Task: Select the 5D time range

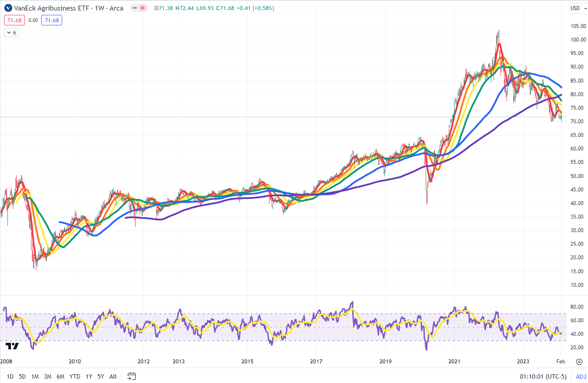Action: [x=22, y=376]
